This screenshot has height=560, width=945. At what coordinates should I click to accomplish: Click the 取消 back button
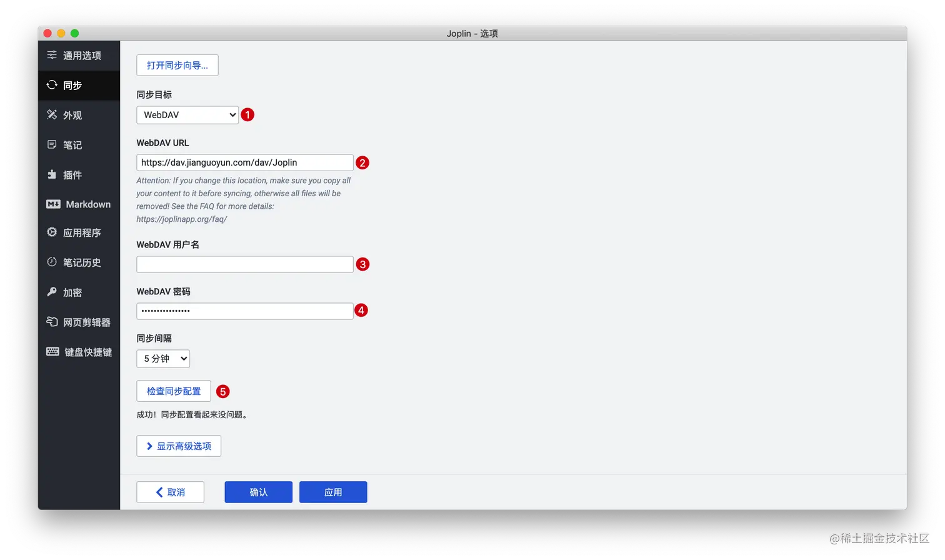point(171,492)
